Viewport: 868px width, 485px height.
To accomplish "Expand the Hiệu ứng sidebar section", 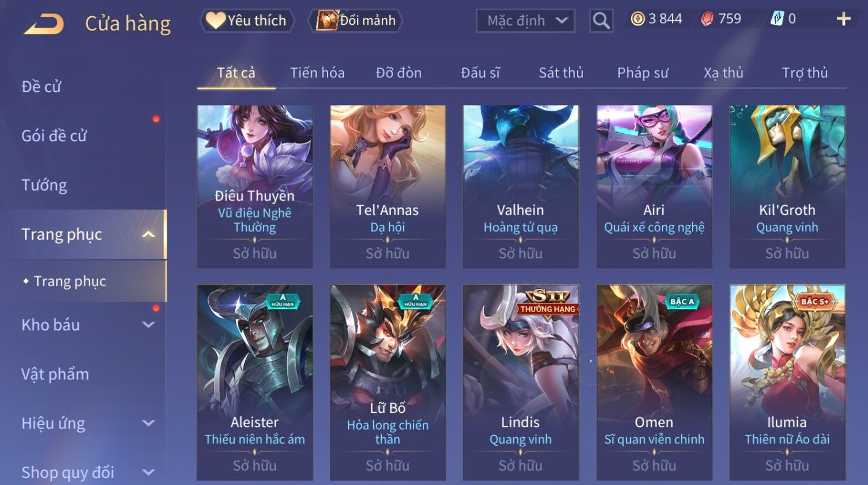I will tap(148, 423).
